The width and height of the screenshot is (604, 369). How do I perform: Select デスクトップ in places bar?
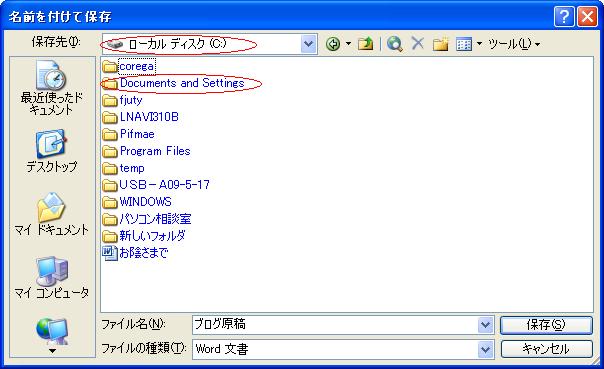tap(52, 151)
